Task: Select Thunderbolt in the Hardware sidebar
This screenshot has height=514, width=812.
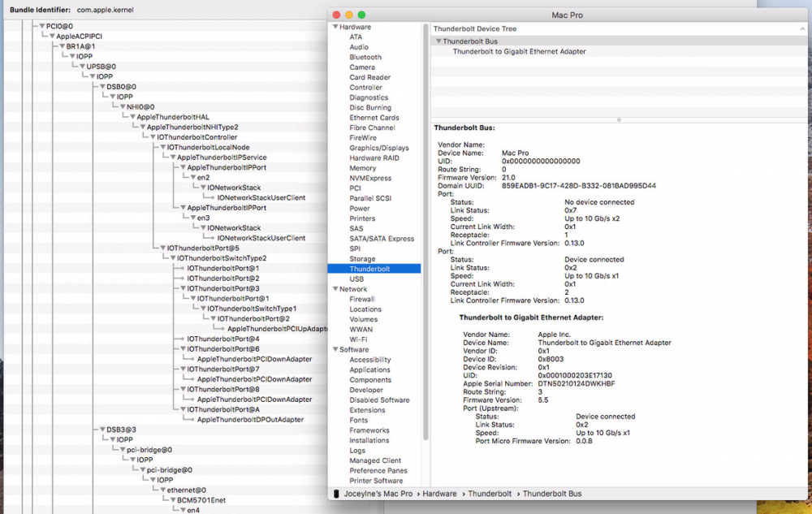Action: (374, 269)
